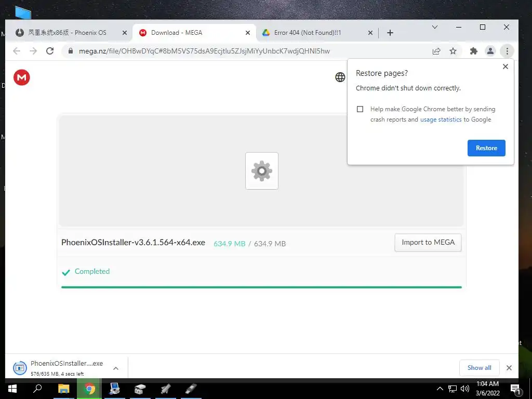Go forward in browser history

(33, 51)
